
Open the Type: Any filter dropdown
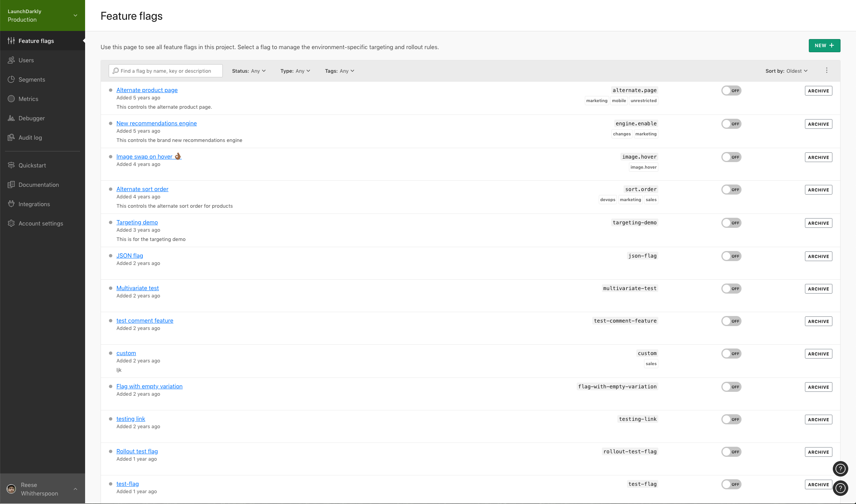pyautogui.click(x=295, y=71)
